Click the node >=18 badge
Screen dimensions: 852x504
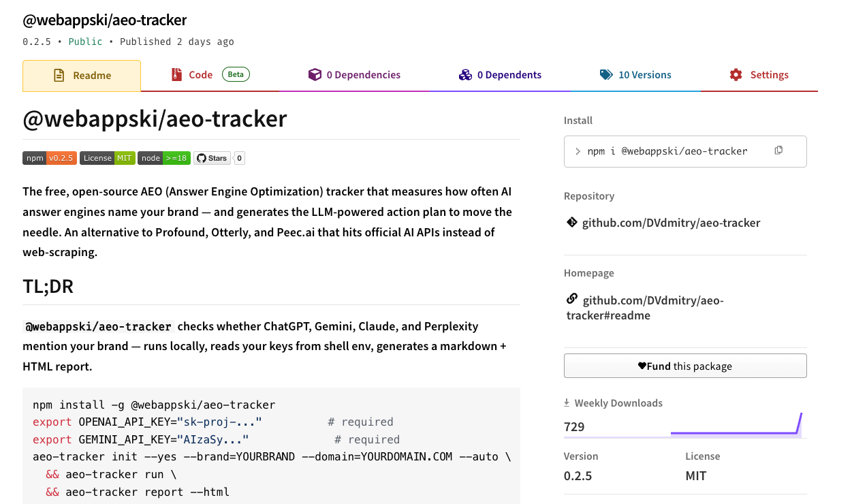tap(163, 158)
